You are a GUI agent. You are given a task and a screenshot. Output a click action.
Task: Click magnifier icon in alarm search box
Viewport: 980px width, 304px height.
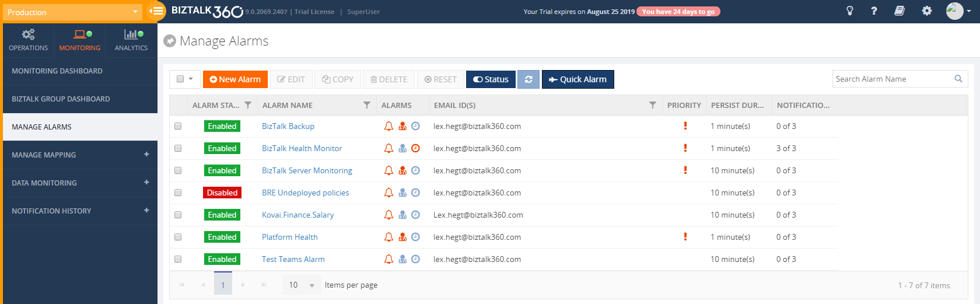pyautogui.click(x=958, y=79)
